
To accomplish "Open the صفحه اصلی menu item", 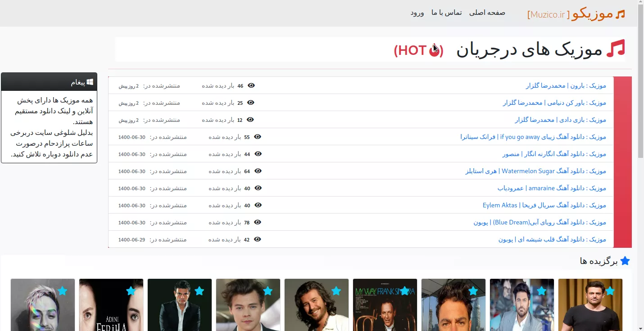I will [487, 13].
